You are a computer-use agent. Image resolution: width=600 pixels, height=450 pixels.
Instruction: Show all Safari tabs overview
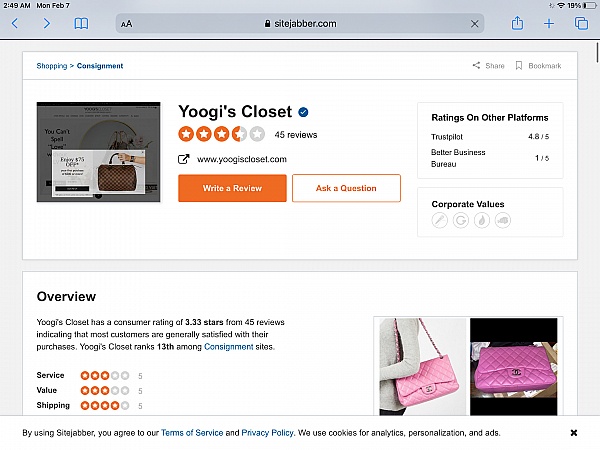[x=579, y=23]
